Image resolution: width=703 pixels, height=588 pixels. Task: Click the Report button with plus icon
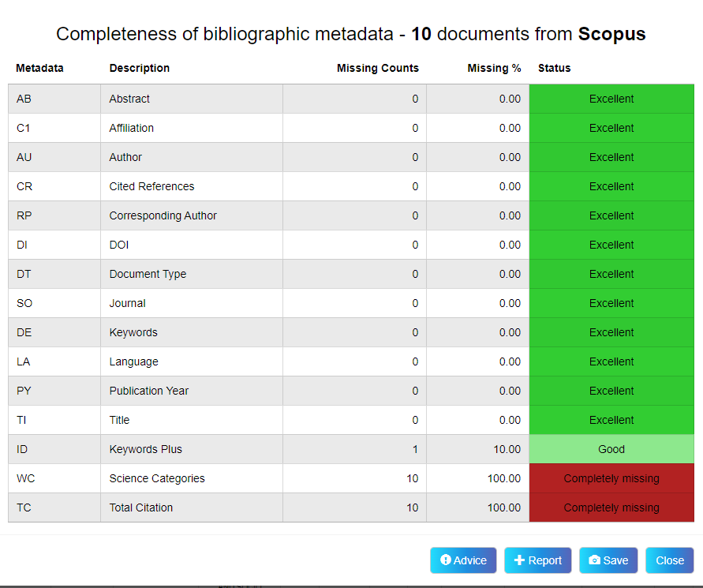pyautogui.click(x=537, y=560)
